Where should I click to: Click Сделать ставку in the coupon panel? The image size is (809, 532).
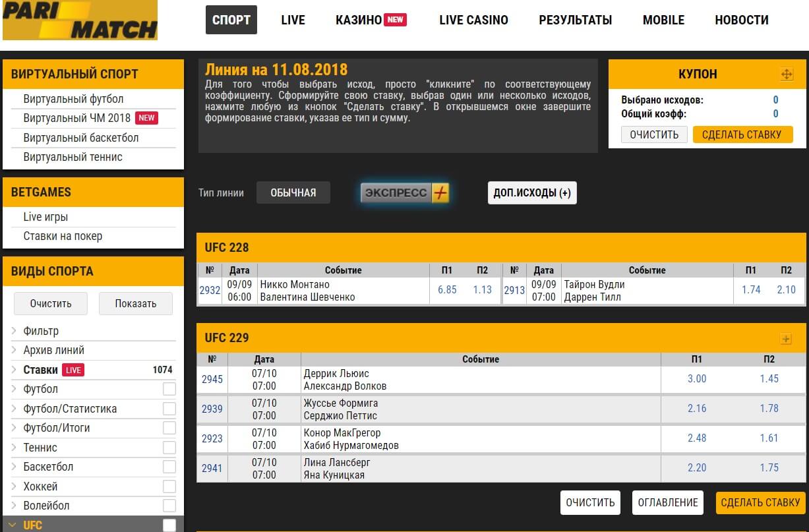742,134
